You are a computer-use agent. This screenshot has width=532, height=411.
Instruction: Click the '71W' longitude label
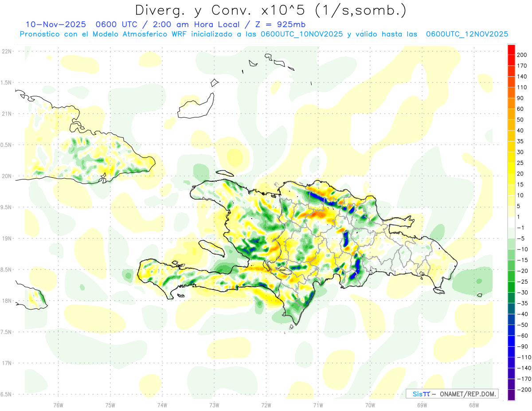click(318, 405)
